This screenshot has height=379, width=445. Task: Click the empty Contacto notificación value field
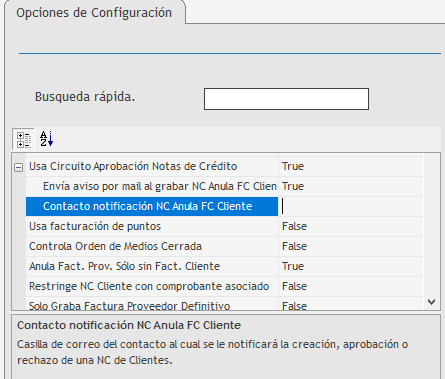(351, 206)
